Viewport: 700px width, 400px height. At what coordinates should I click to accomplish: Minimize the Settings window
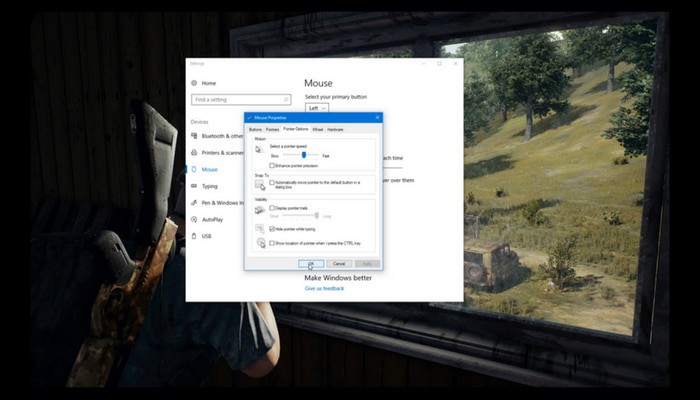[423, 63]
